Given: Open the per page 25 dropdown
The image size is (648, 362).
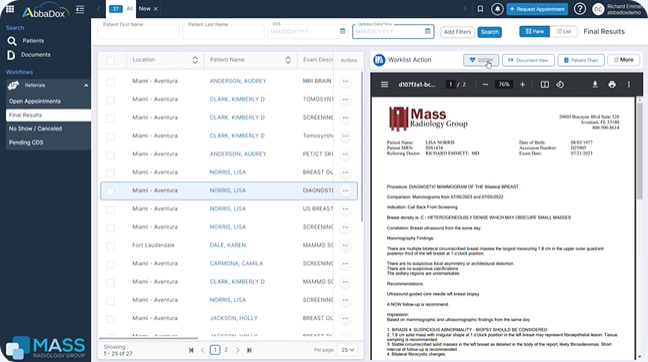Looking at the screenshot, I should [348, 350].
